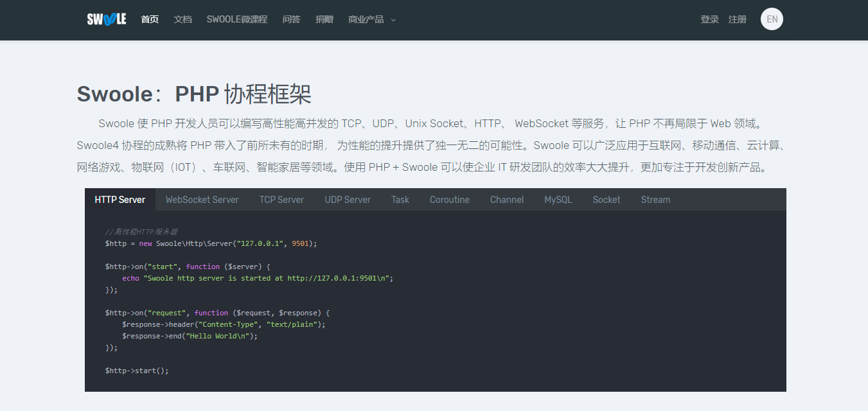Select the HTTP Server code tab

click(120, 200)
